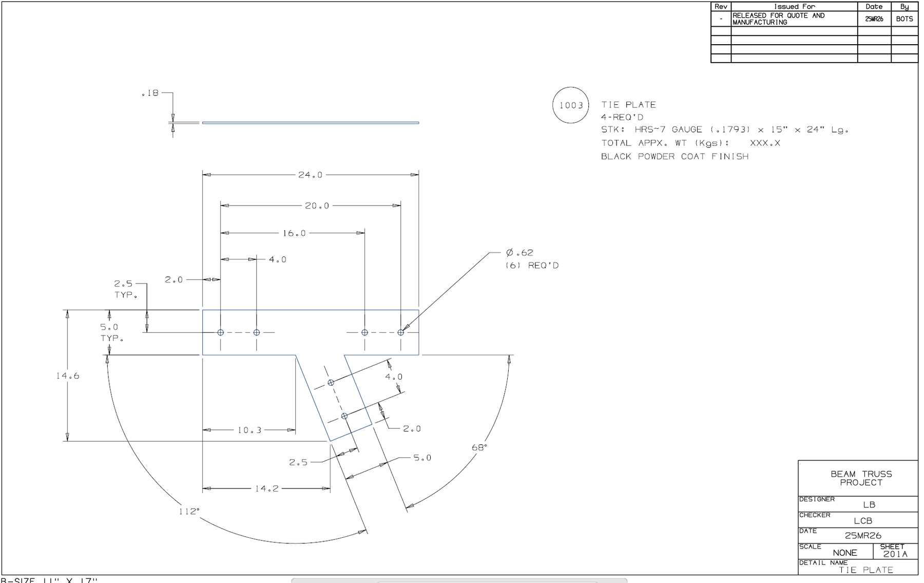Select the 112° angle dimension
The image size is (924, 583).
189,512
